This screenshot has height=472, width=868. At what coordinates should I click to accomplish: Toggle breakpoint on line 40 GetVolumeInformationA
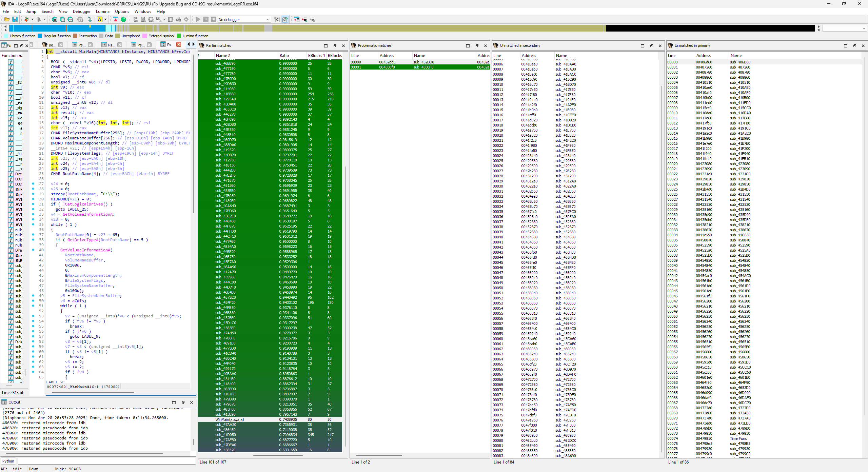[x=33, y=250]
